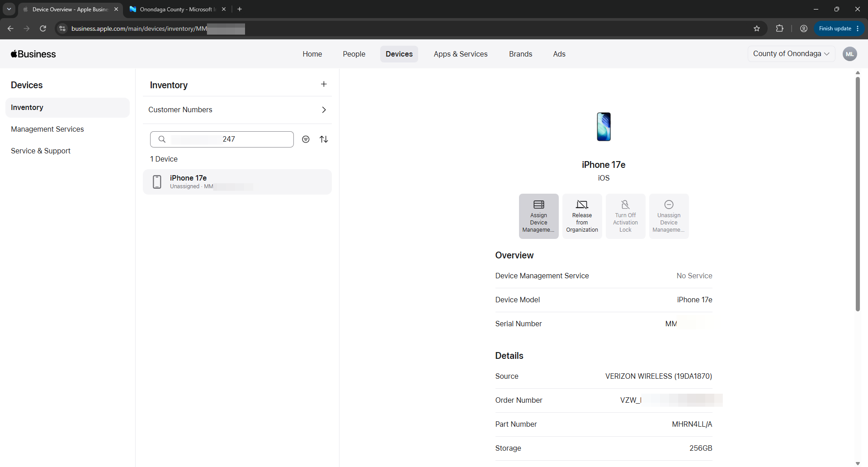Expand County of Onondaga organization dropdown
Image resolution: width=868 pixels, height=467 pixels.
[x=791, y=54]
